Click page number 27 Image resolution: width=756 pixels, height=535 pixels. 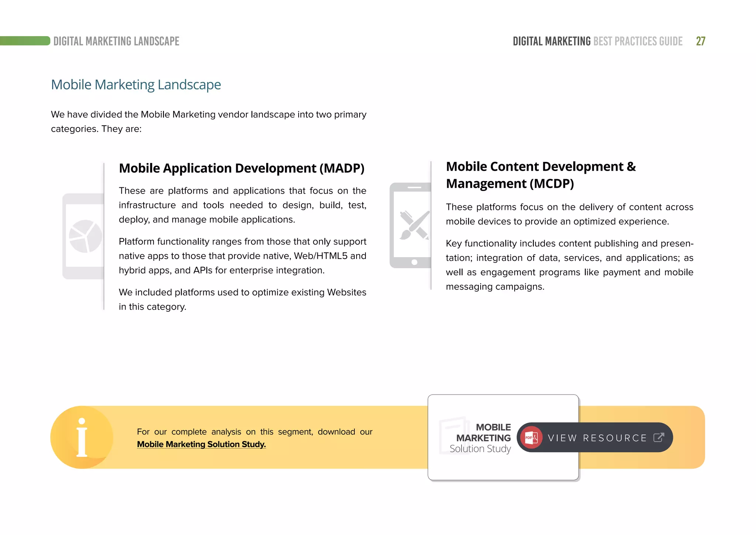coord(701,41)
